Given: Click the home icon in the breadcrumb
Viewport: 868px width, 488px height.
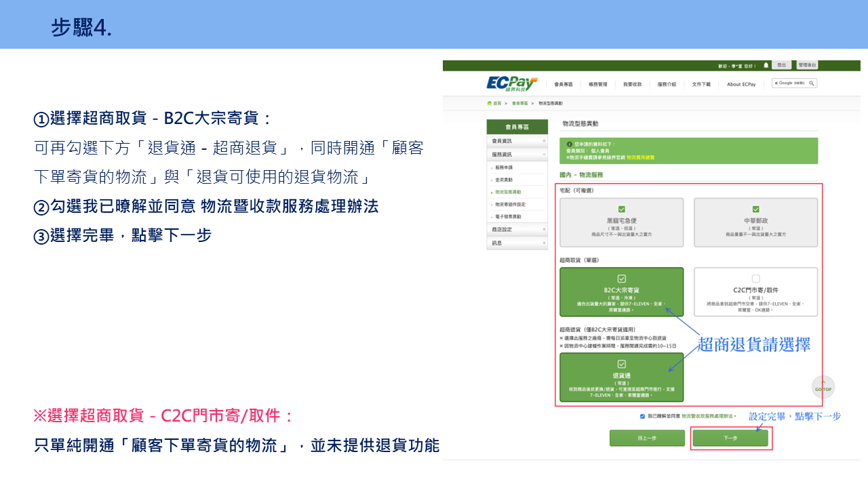Looking at the screenshot, I should [x=489, y=102].
